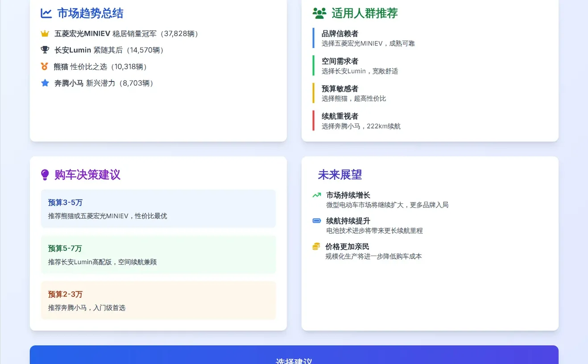The height and width of the screenshot is (364, 588).
Task: Click the orange medal icon beside 熊猫
Action: click(x=45, y=66)
